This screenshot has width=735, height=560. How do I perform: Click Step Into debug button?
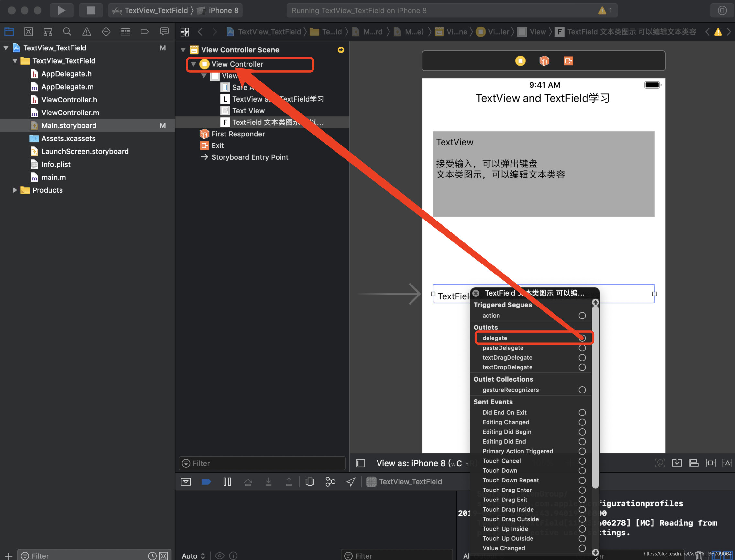269,482
